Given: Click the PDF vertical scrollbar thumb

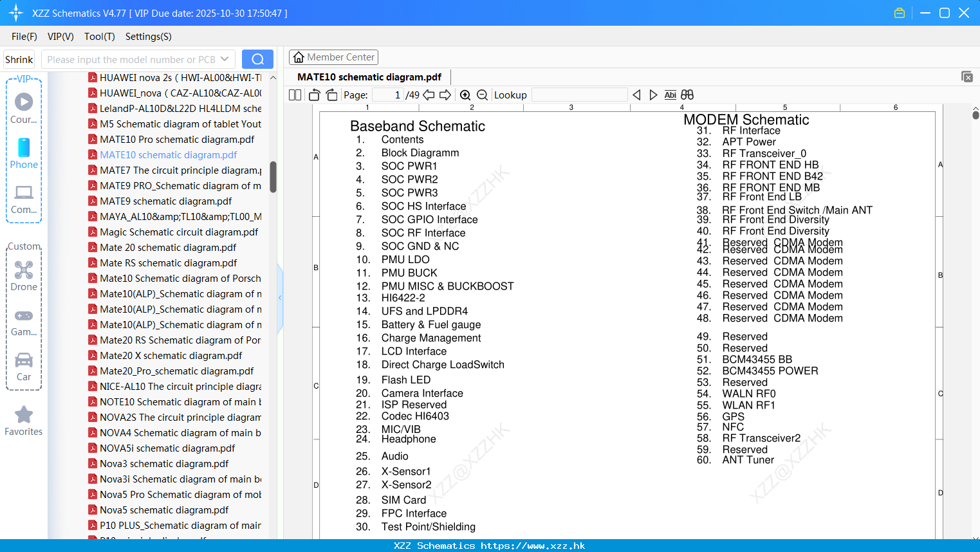Looking at the screenshot, I should click(975, 115).
